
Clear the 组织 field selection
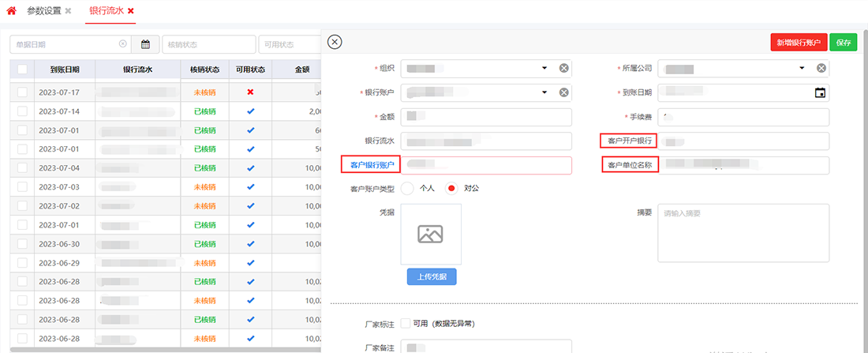point(563,69)
